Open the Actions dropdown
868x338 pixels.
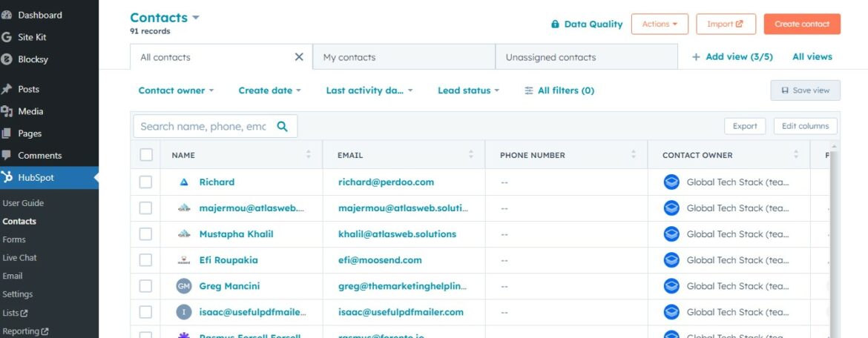coord(660,24)
